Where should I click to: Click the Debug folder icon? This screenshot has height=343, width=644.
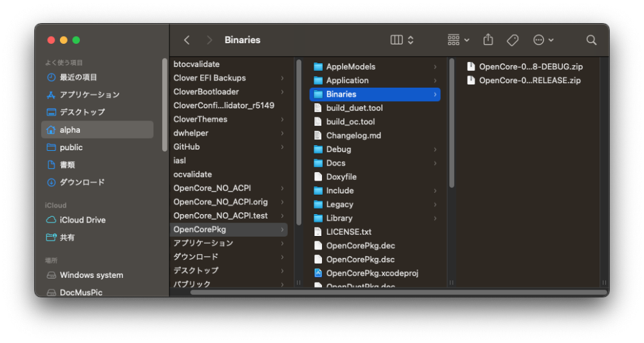(x=318, y=150)
